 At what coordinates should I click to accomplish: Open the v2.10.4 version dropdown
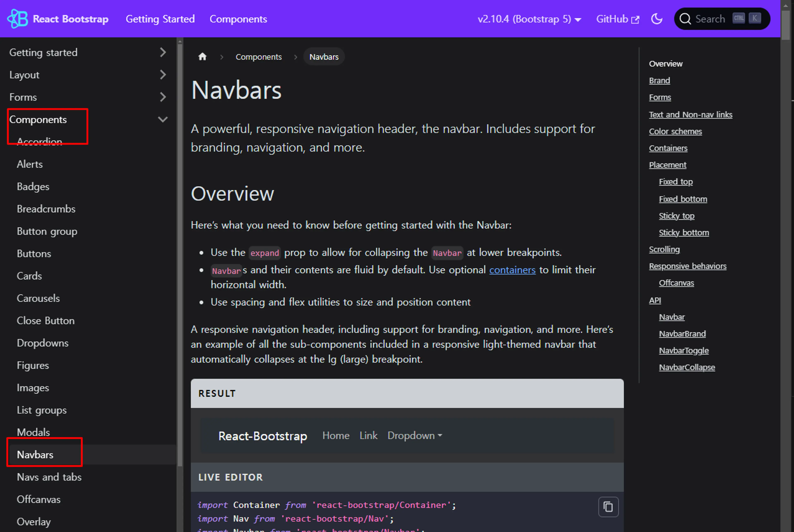click(529, 19)
